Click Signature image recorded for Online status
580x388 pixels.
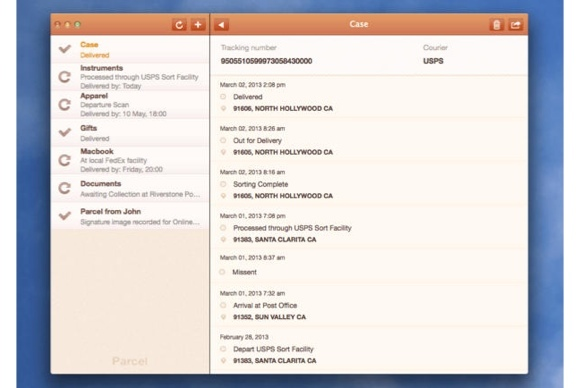coord(140,222)
